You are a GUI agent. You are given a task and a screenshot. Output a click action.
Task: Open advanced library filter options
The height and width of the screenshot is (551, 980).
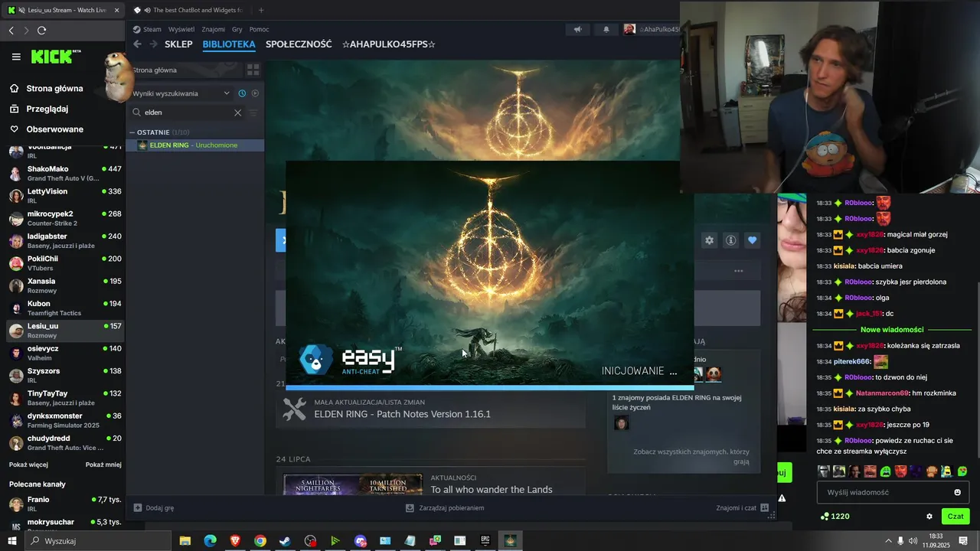tap(253, 112)
